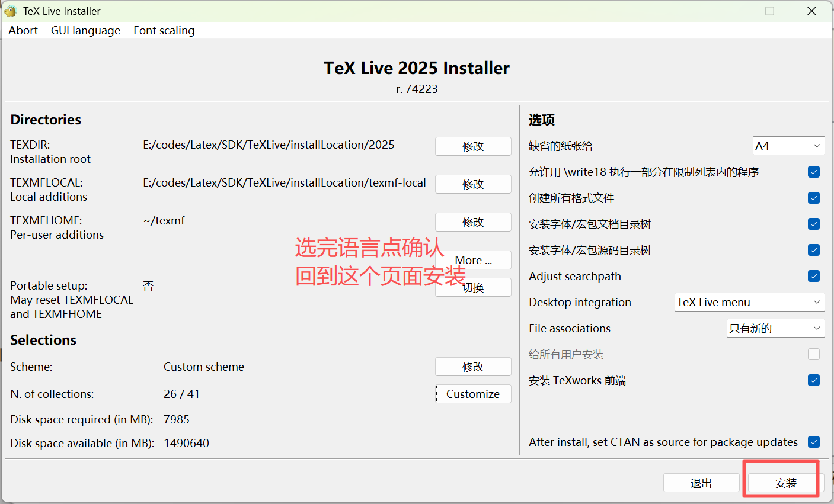
Task: Open the GUI language menu
Action: [85, 31]
